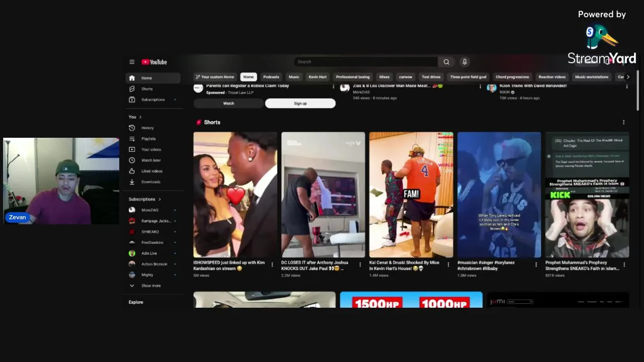
Task: Select the carwow chip
Action: (x=406, y=77)
